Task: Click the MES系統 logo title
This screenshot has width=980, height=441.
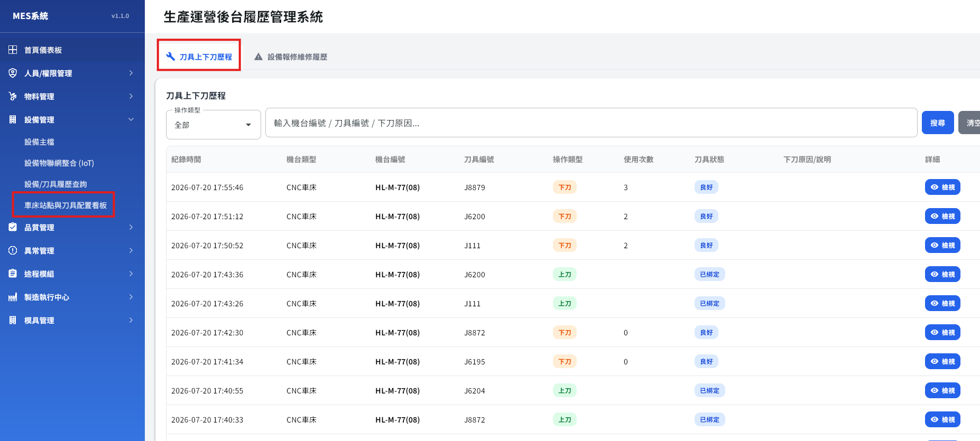Action: tap(30, 16)
